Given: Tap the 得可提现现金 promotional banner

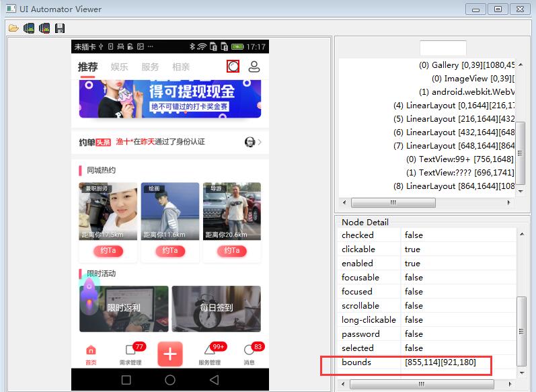Looking at the screenshot, I should [170, 99].
